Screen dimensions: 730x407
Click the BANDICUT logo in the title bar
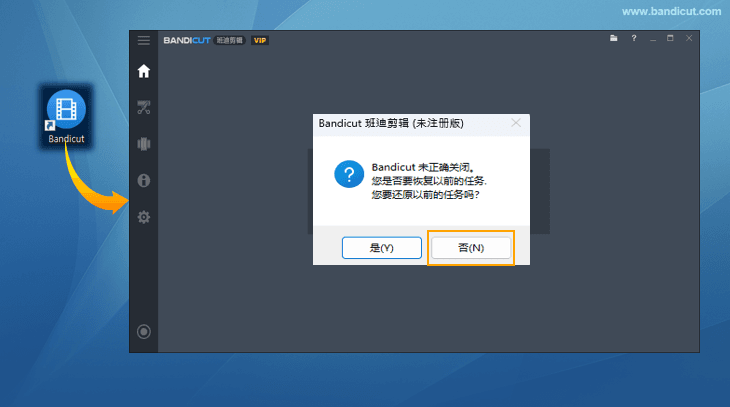187,41
